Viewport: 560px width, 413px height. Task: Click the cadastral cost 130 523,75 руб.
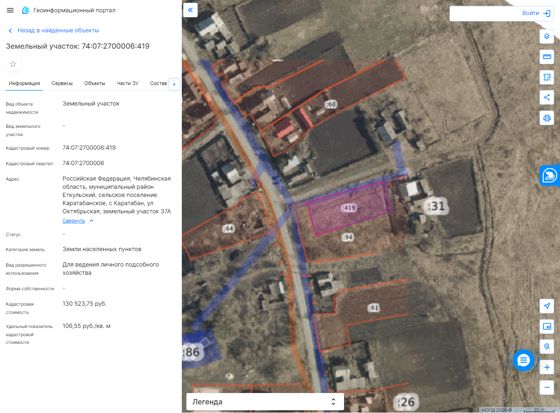pyautogui.click(x=84, y=304)
